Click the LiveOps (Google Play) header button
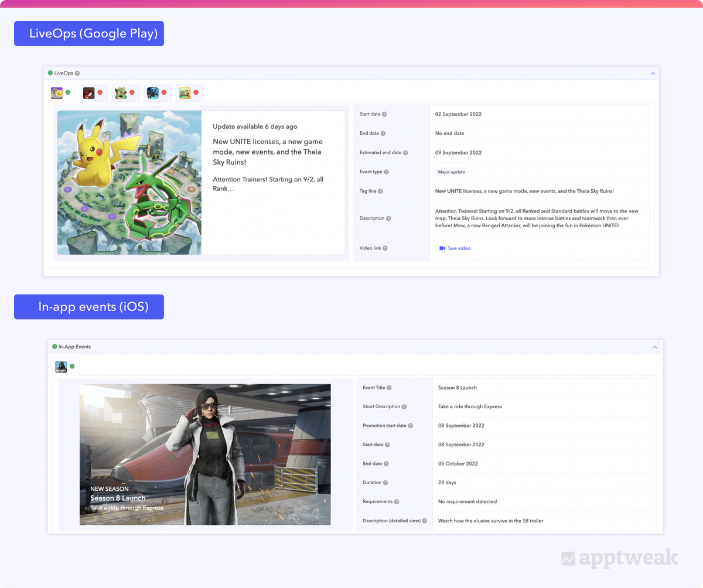This screenshot has width=703, height=588. (89, 33)
